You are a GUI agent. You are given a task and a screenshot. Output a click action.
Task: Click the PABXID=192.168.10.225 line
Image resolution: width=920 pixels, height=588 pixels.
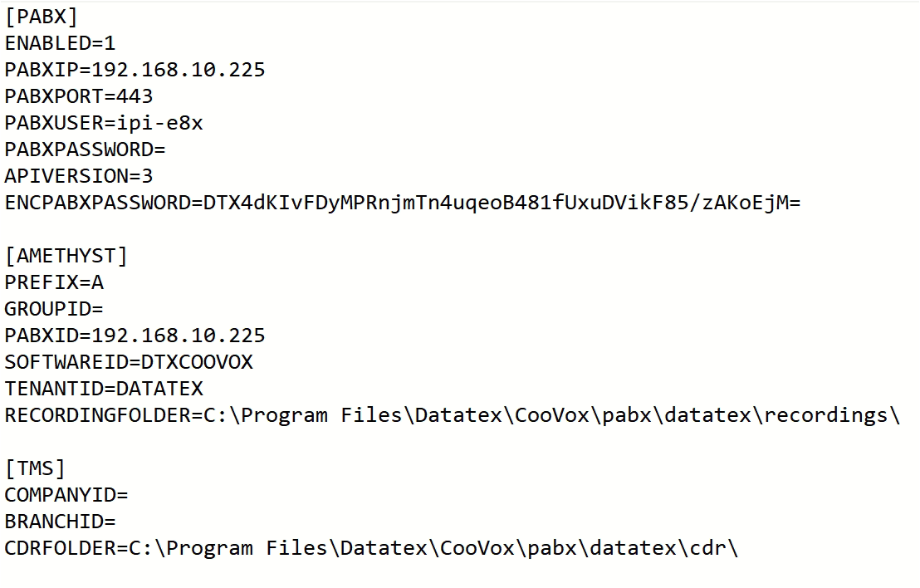[135, 336]
